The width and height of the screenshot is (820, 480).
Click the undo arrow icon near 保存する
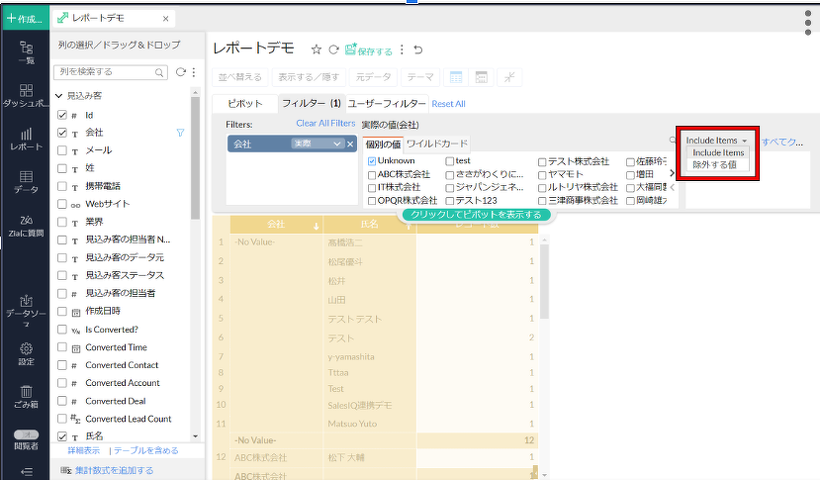[x=418, y=50]
